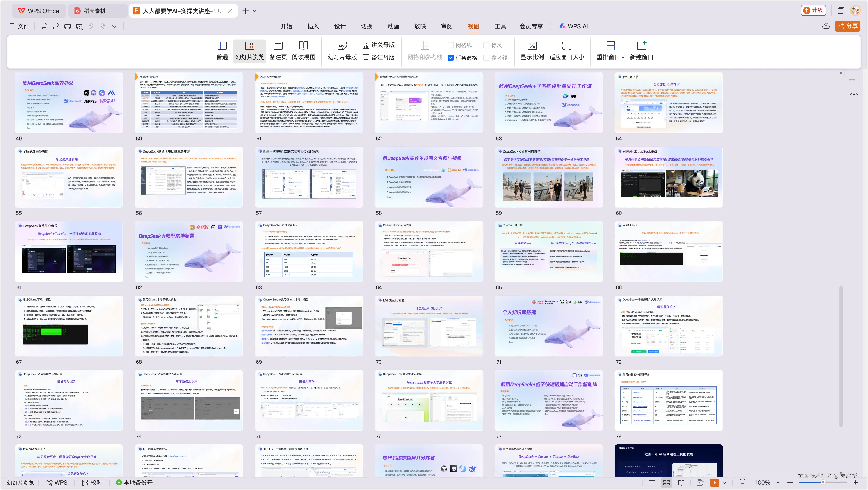The width and height of the screenshot is (868, 490).
Task: Enable the Gridlines (网格线) checkbox
Action: pos(450,45)
